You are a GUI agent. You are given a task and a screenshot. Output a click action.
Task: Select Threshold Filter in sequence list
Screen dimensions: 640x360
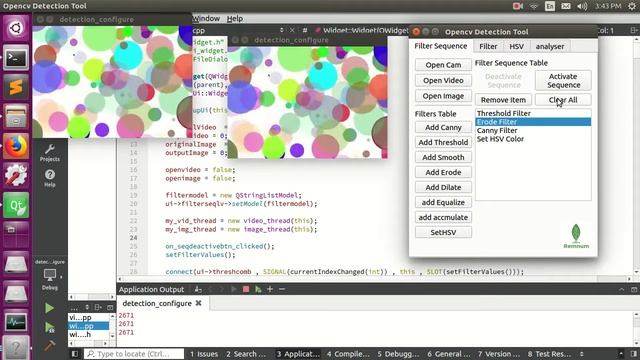(533, 113)
